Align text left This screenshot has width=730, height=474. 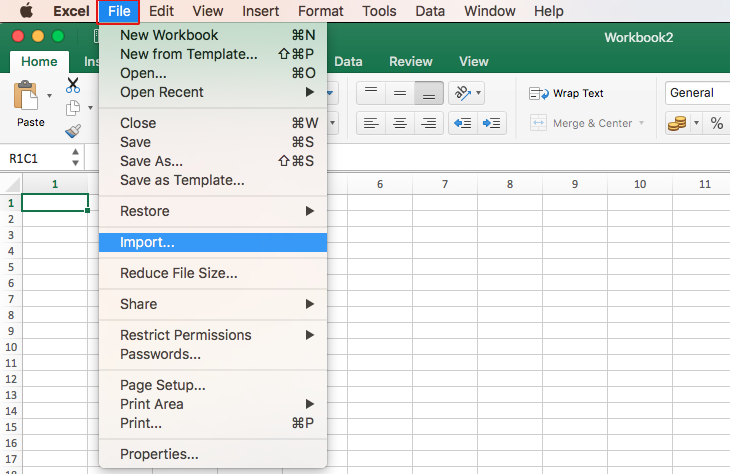pos(371,123)
